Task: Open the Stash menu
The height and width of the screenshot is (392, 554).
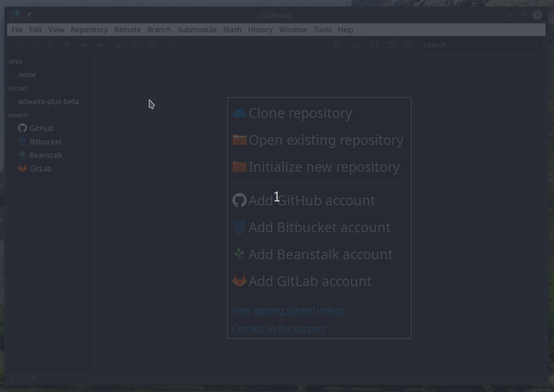Action: point(232,30)
